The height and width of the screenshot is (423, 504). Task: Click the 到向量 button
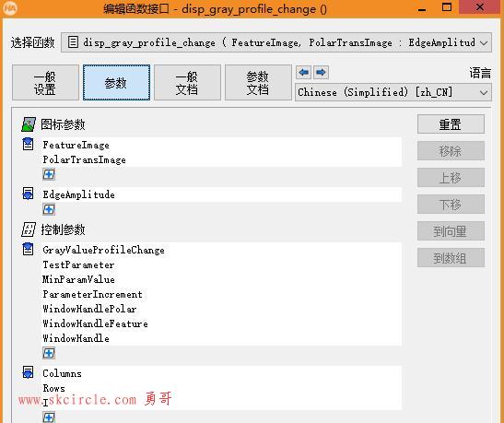[x=451, y=231]
